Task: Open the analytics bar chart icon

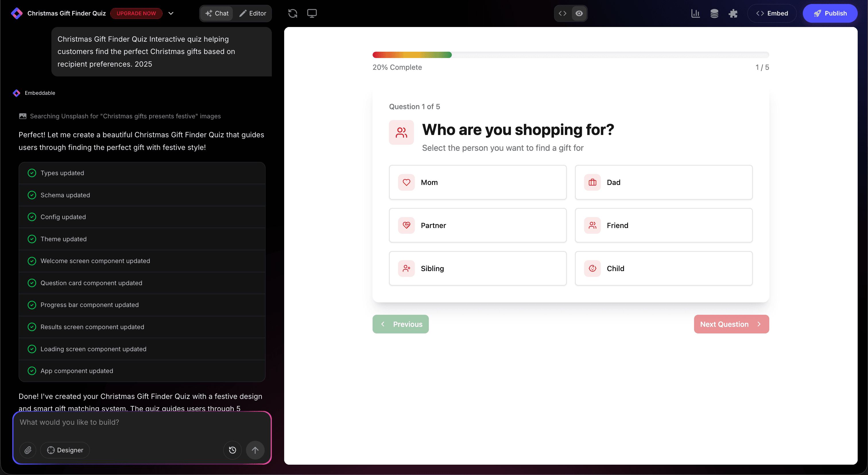Action: pos(695,13)
